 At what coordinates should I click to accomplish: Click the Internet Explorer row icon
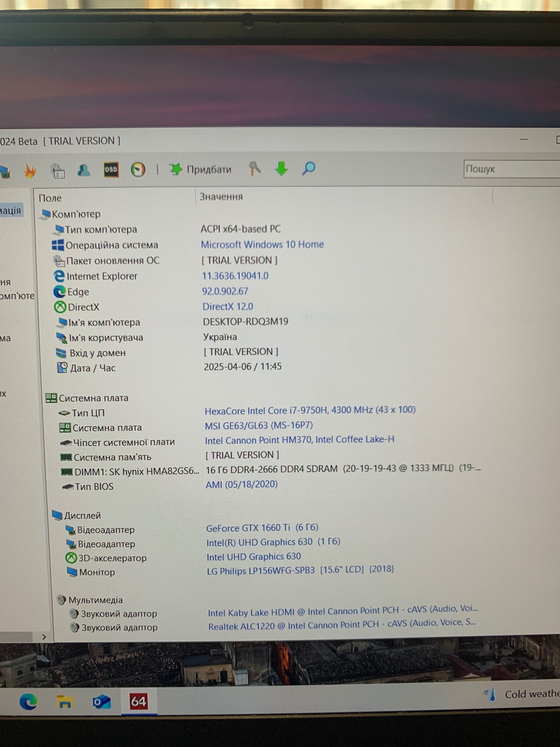(x=59, y=276)
